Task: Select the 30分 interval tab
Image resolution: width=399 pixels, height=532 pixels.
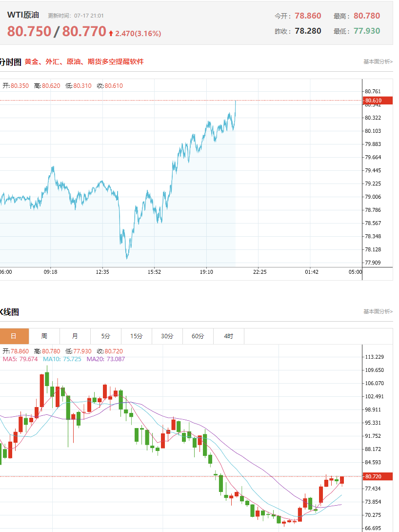Action: coord(167,336)
